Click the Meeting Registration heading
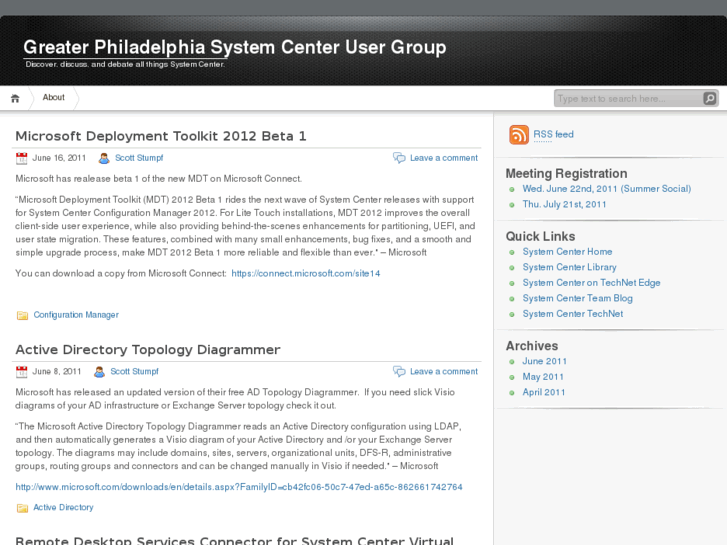Screen dimensions: 727x545 click(566, 173)
